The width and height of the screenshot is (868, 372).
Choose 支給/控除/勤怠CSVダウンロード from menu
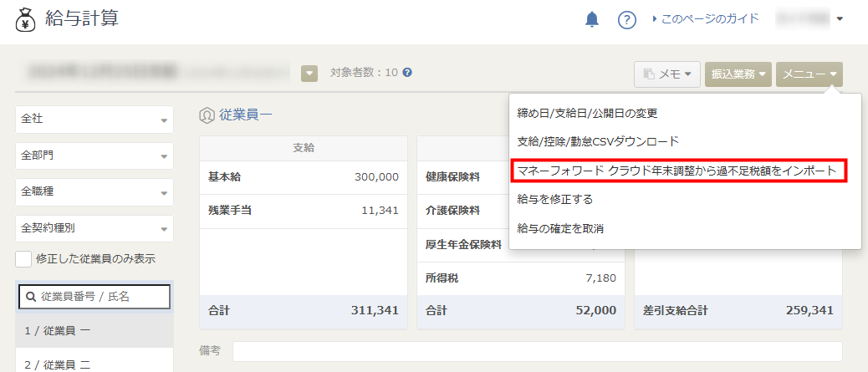point(597,141)
